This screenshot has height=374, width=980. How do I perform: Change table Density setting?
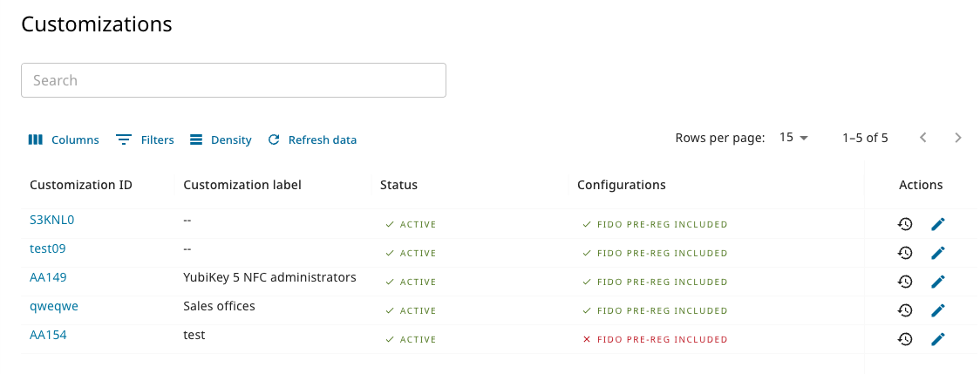coord(221,139)
